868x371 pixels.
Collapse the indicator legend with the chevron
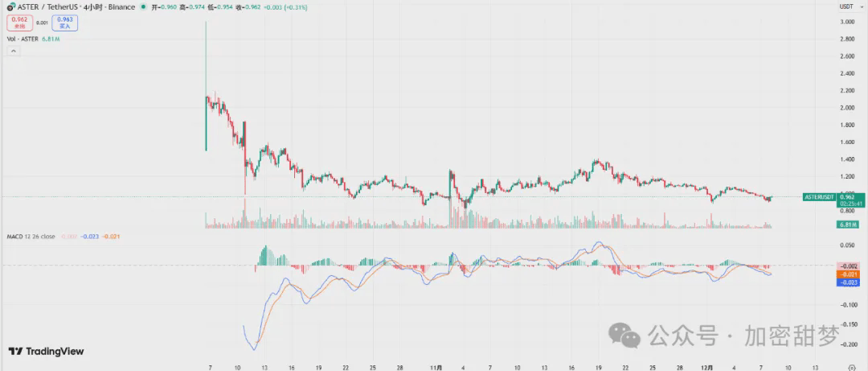coord(14,51)
